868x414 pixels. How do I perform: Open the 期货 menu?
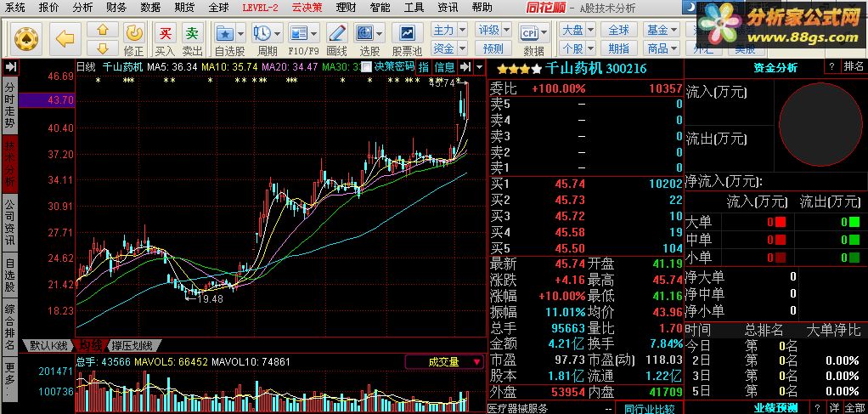click(x=183, y=7)
